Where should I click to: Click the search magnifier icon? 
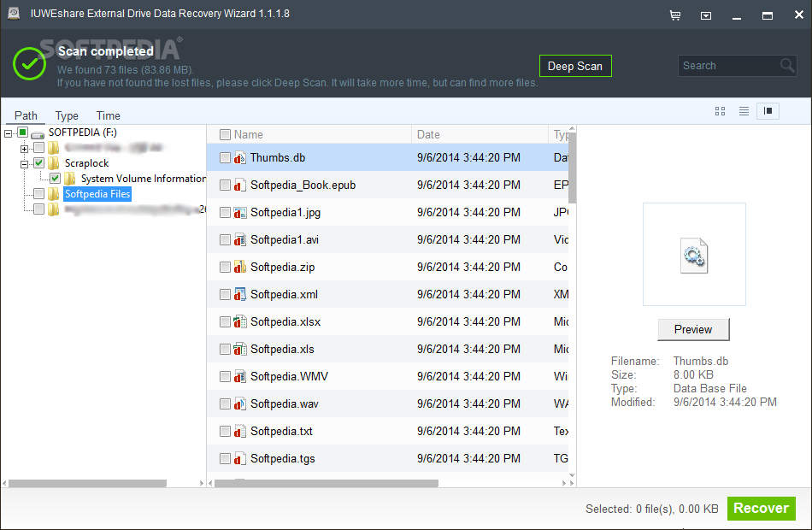(787, 65)
